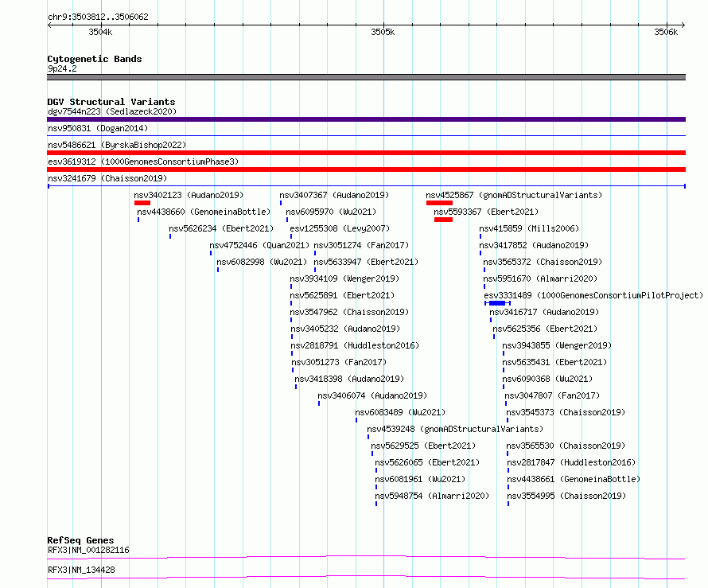Click nsv3565530 (Chaisson2019) label
708x588 pixels.
click(x=566, y=446)
